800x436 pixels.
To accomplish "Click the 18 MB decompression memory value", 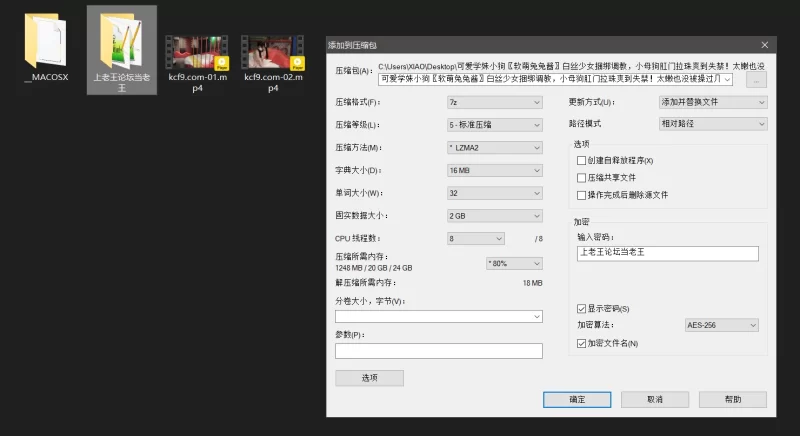I will (532, 283).
